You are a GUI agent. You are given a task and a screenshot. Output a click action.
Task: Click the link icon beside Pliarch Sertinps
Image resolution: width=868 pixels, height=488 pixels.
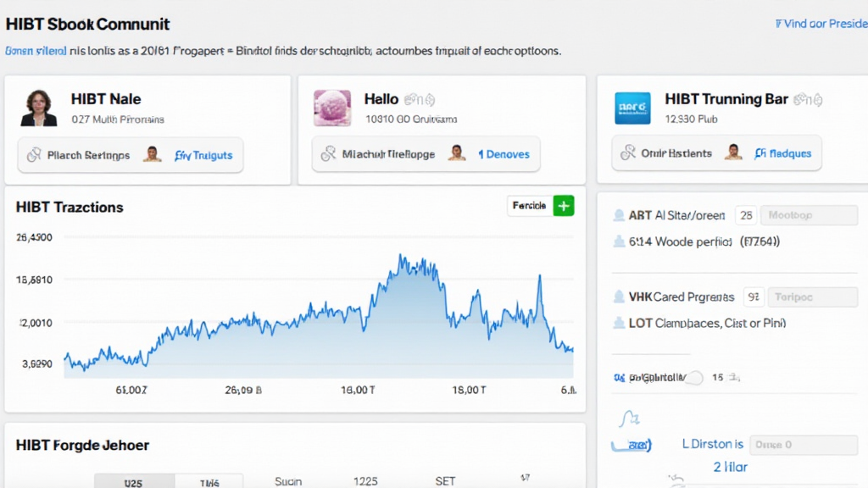coord(34,155)
